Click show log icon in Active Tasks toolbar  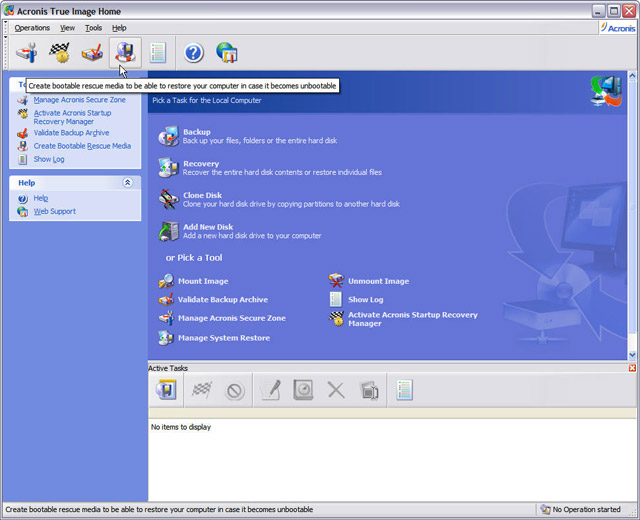coord(404,390)
